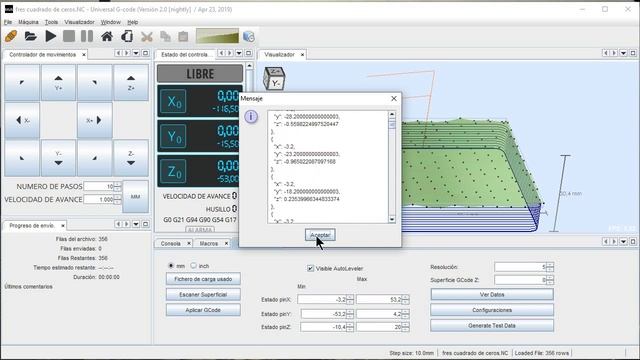Open the dropdown arrow in Visualizador panel header
Image resolution: width=640 pixels, height=360 pixels.
pos(624,53)
